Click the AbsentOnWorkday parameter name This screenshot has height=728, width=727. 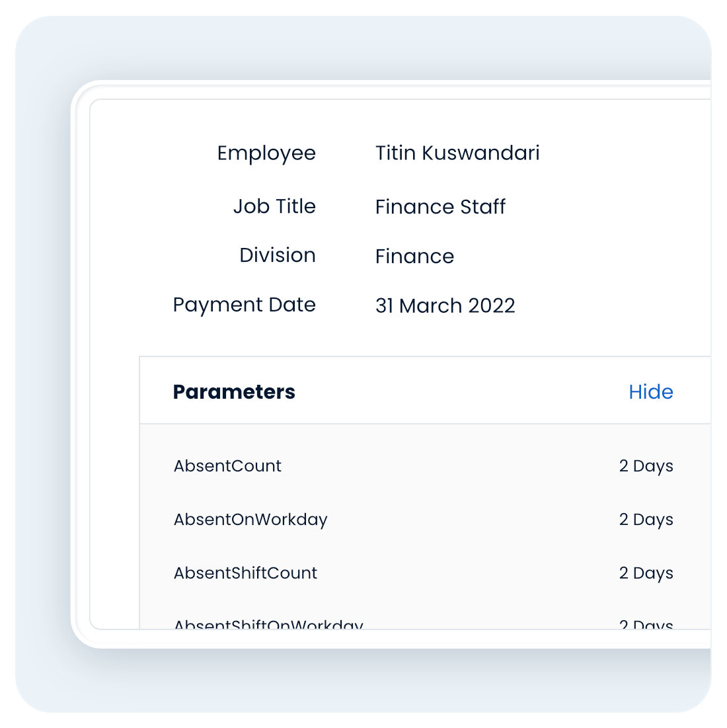pyautogui.click(x=250, y=520)
